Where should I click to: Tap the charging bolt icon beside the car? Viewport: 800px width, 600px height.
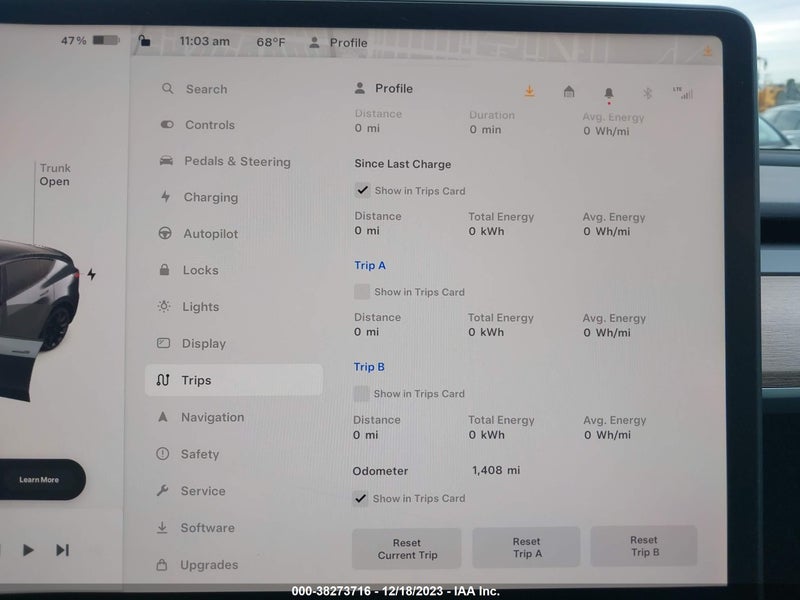point(91,274)
